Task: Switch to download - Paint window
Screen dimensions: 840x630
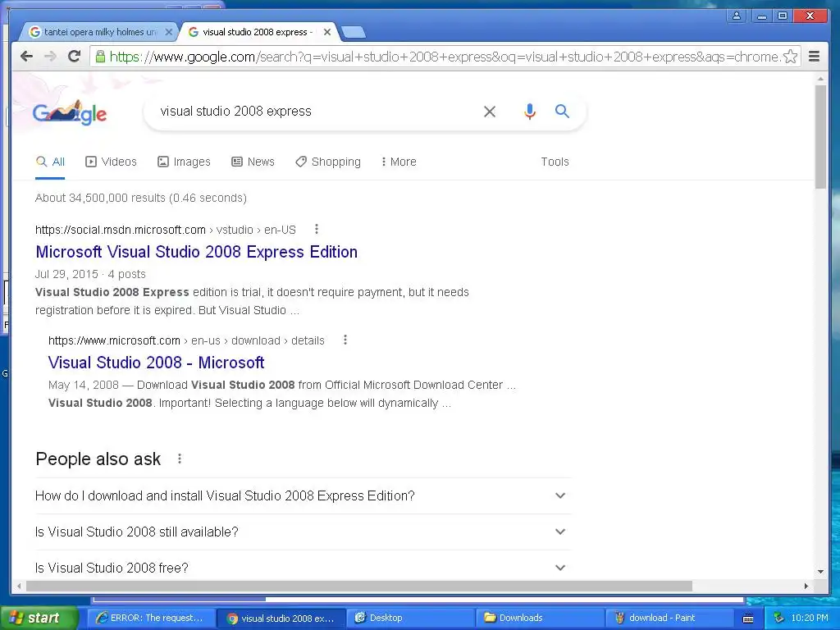Action: coord(669,618)
